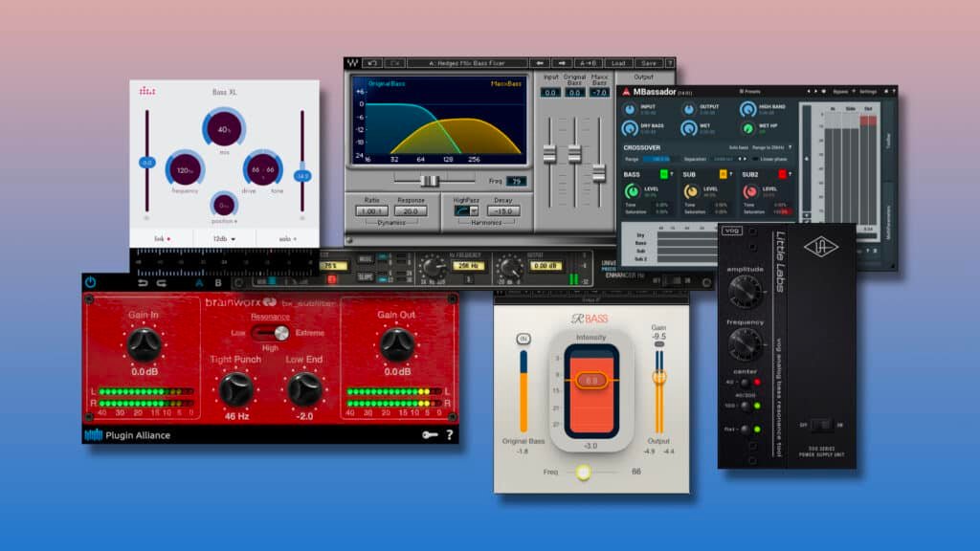The width and height of the screenshot is (980, 551).
Task: Redo change in bx_subfilter toolbar
Action: tap(162, 283)
